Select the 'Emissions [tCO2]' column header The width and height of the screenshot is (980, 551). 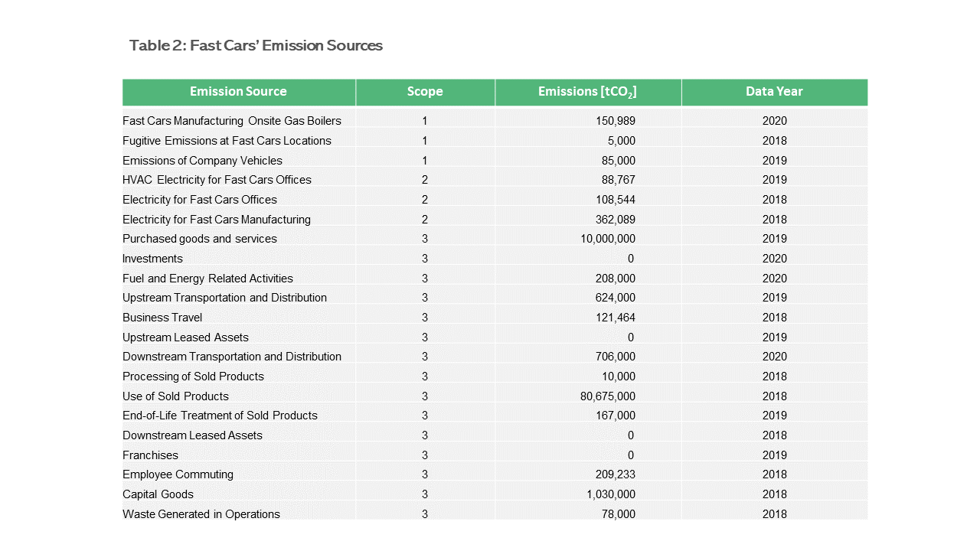click(x=587, y=92)
